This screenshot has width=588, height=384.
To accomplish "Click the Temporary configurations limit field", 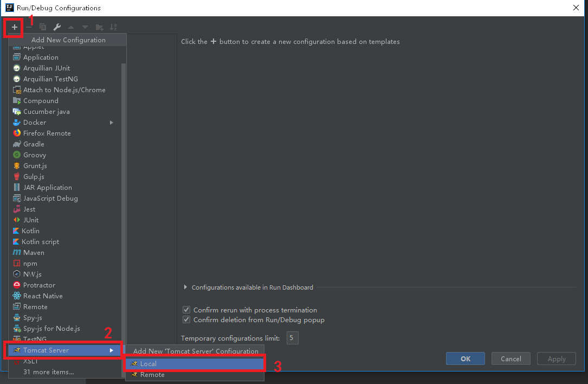I will coord(292,338).
